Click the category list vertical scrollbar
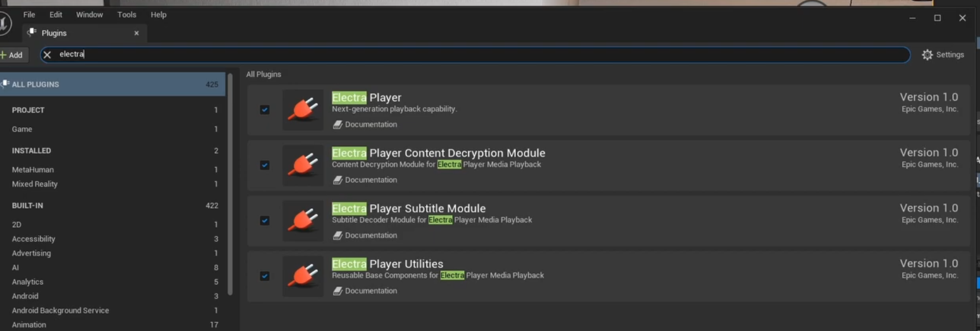This screenshot has width=980, height=331. tap(230, 184)
